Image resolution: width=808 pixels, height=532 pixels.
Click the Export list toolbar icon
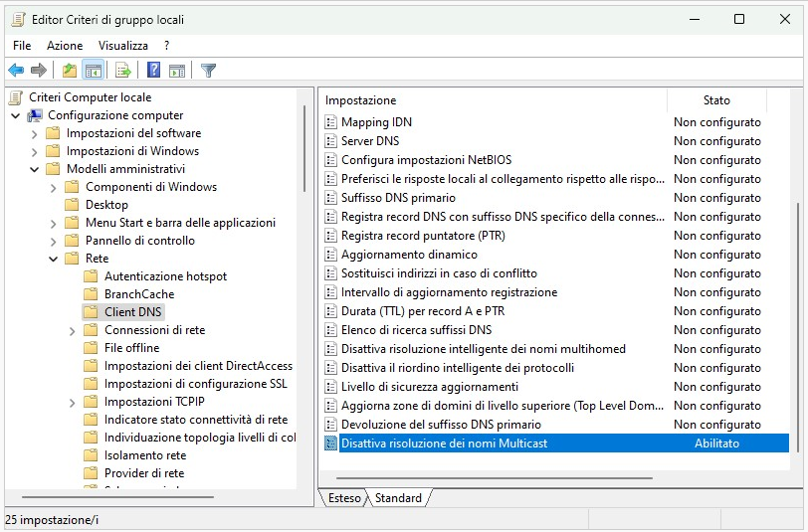click(x=123, y=70)
